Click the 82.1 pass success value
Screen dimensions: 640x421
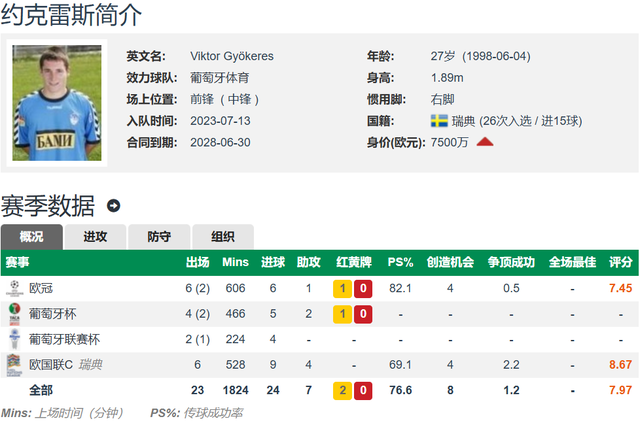pyautogui.click(x=400, y=288)
